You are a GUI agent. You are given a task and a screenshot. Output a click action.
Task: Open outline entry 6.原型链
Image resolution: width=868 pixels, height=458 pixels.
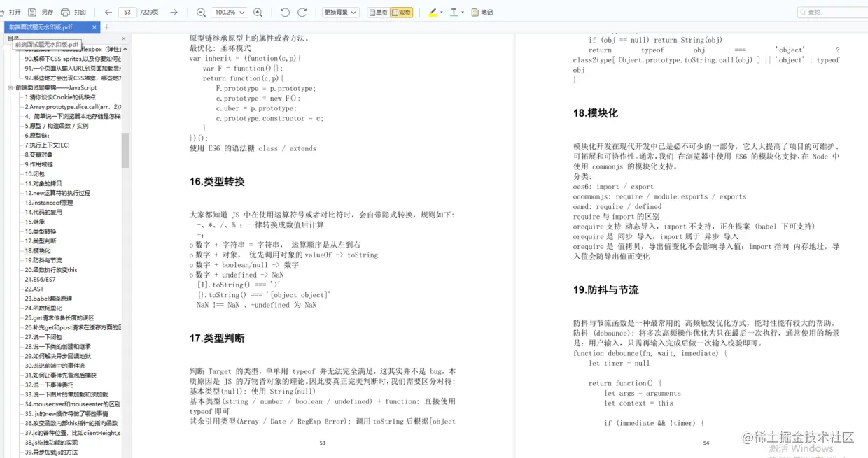pyautogui.click(x=37, y=136)
